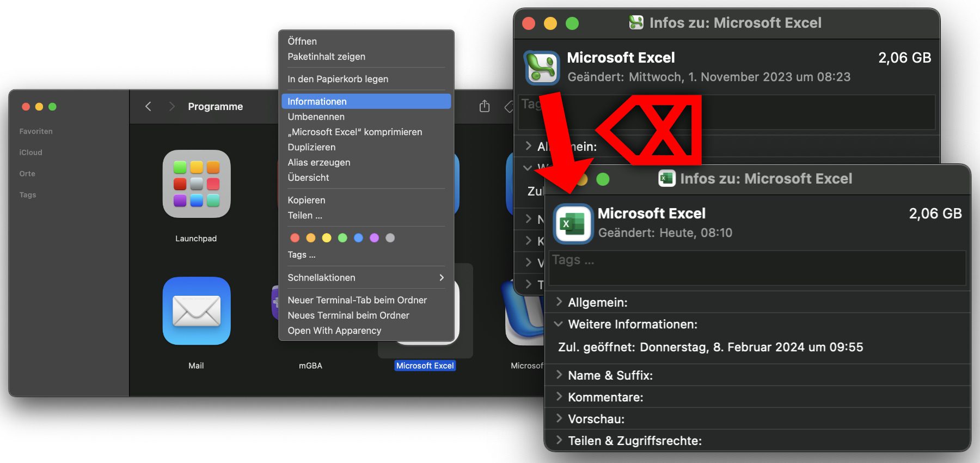
Task: Click Paketinhalt zeigen menu entry
Action: click(326, 57)
